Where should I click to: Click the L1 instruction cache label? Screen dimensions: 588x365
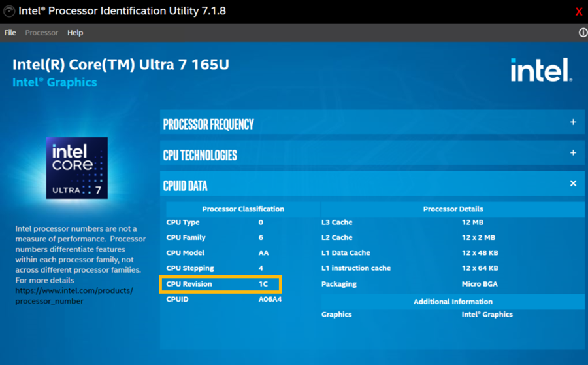point(356,268)
